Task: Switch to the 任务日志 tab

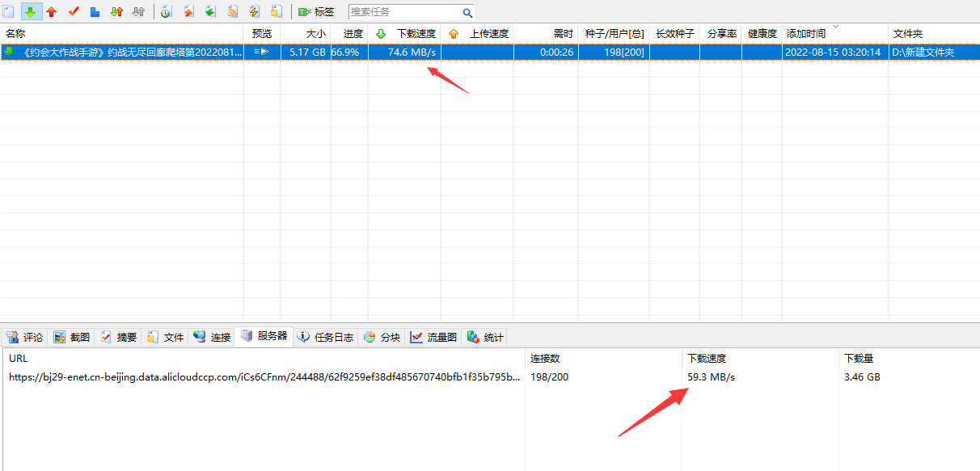Action: (x=326, y=337)
